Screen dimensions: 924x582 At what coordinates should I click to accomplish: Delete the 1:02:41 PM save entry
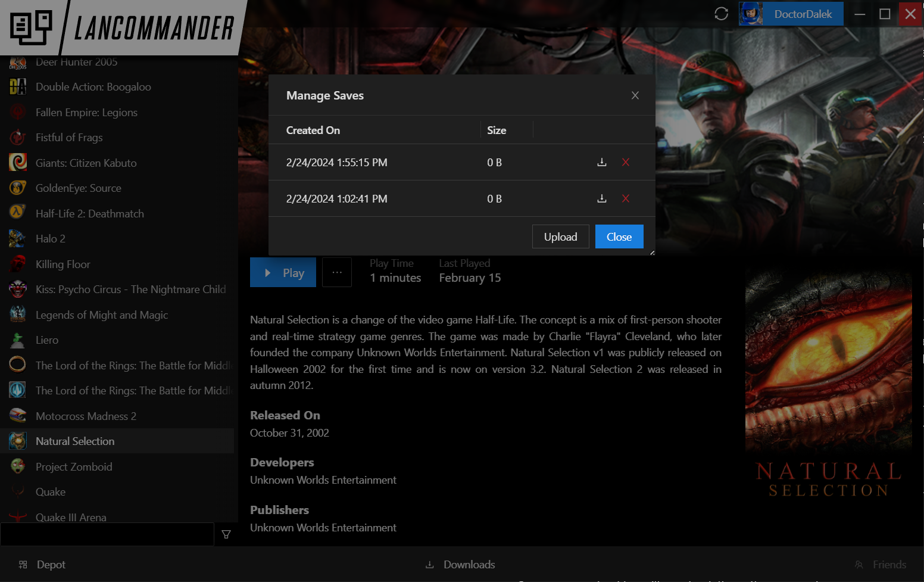625,198
